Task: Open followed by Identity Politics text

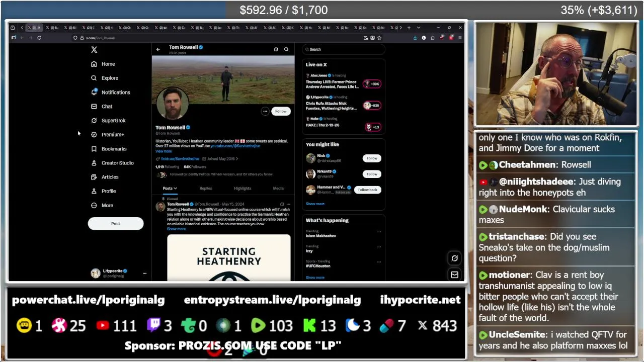Action: [221, 174]
